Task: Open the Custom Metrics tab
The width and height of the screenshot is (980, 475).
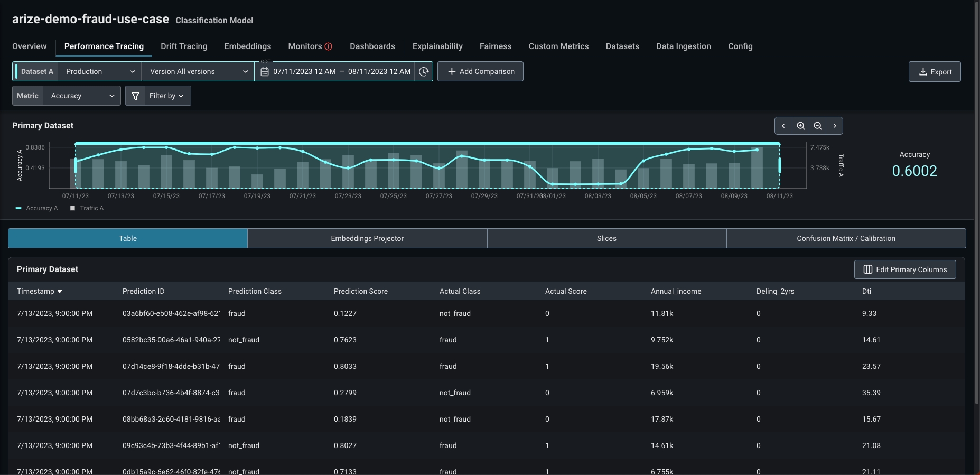Action: [x=559, y=46]
